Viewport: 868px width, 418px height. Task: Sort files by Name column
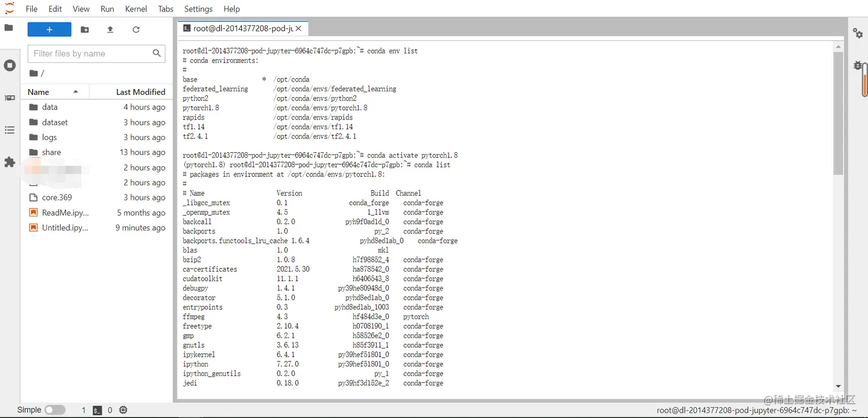(x=55, y=92)
